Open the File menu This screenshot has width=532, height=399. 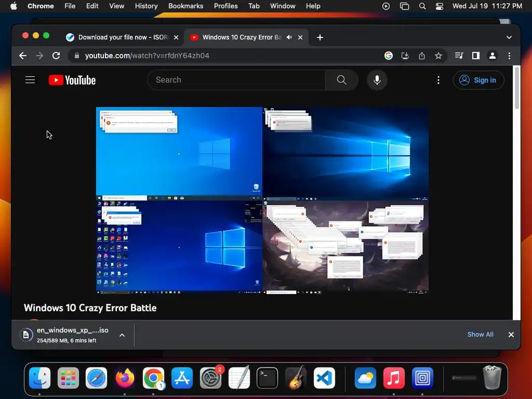[70, 6]
